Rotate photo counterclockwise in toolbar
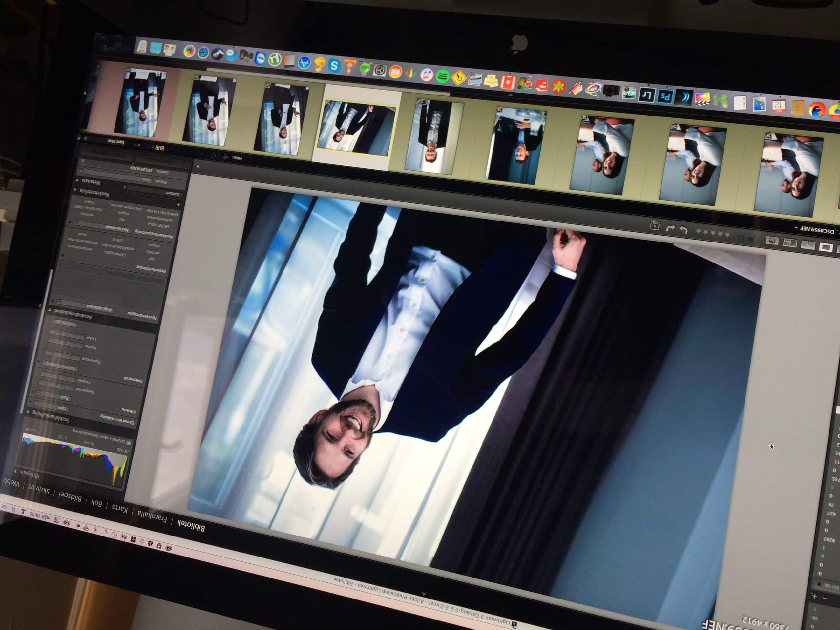Image resolution: width=840 pixels, height=630 pixels. coord(683,229)
